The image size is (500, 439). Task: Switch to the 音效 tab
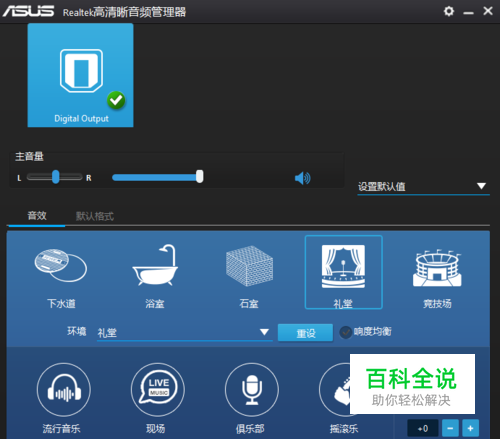(x=37, y=216)
